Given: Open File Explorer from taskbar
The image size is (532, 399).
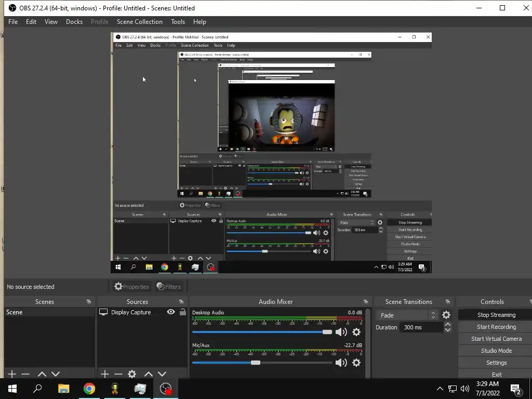Looking at the screenshot, I should (x=63, y=389).
